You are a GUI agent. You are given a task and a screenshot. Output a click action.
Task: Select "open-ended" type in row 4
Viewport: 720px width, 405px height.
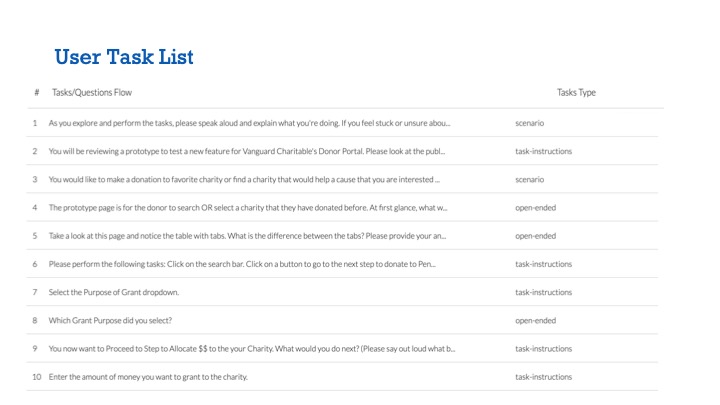(x=535, y=208)
